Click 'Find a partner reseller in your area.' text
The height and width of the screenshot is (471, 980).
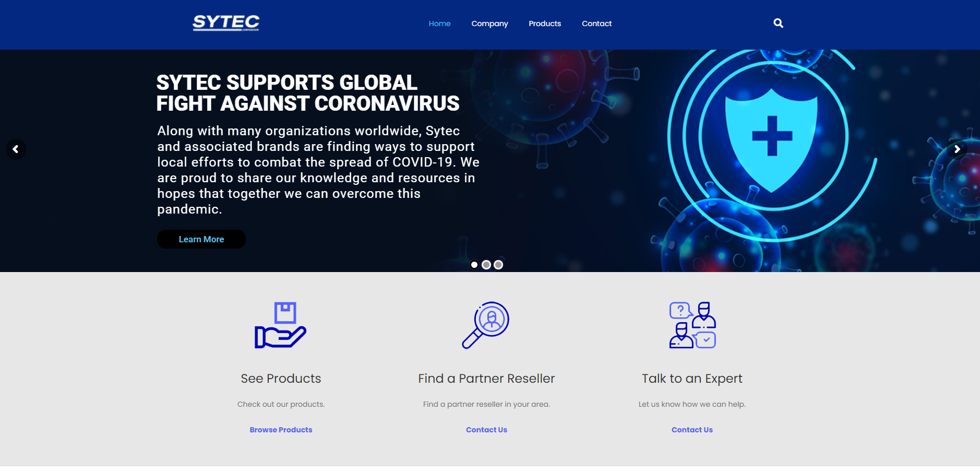pyautogui.click(x=486, y=404)
